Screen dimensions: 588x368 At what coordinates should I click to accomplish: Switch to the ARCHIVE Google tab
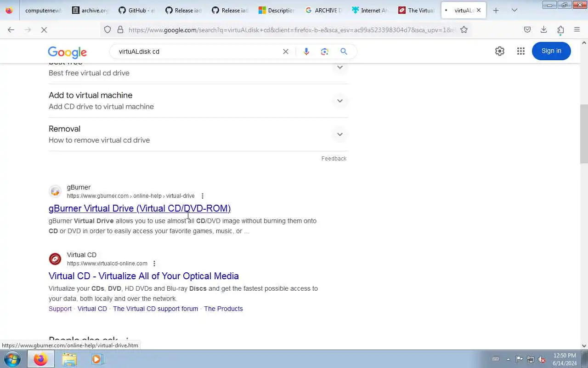[323, 10]
